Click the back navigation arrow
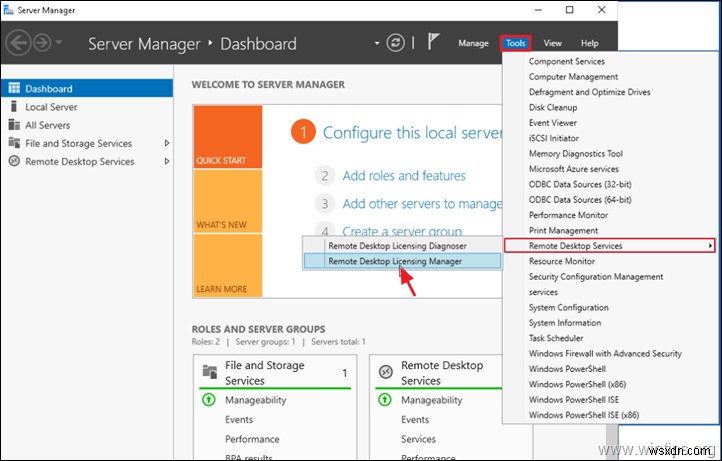 pyautogui.click(x=18, y=43)
